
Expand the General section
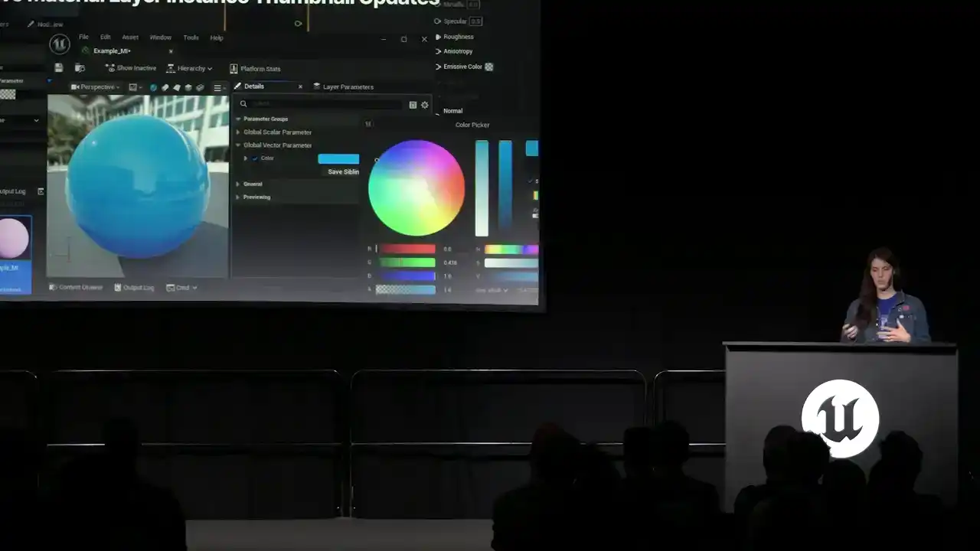point(238,184)
